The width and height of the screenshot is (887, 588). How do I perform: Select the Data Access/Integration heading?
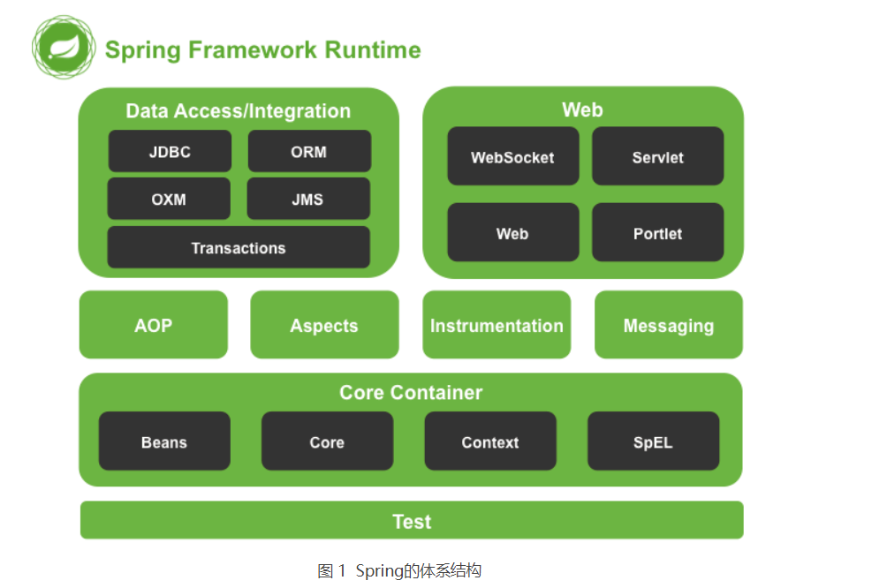point(239,111)
